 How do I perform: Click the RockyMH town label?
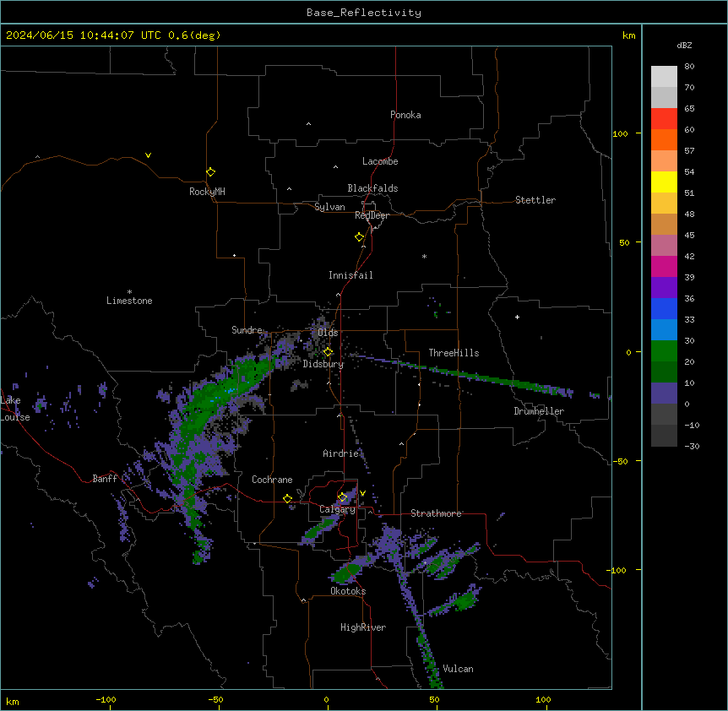tap(207, 192)
